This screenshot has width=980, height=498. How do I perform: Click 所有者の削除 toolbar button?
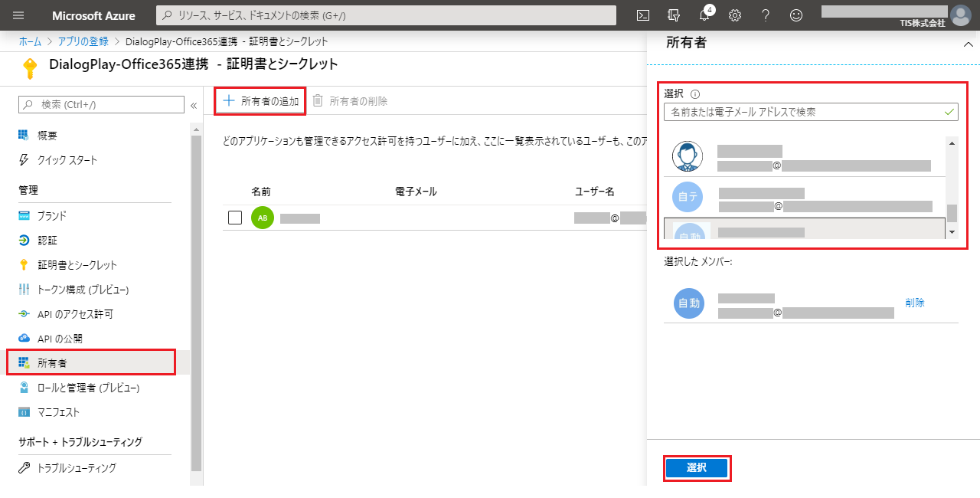(x=350, y=101)
